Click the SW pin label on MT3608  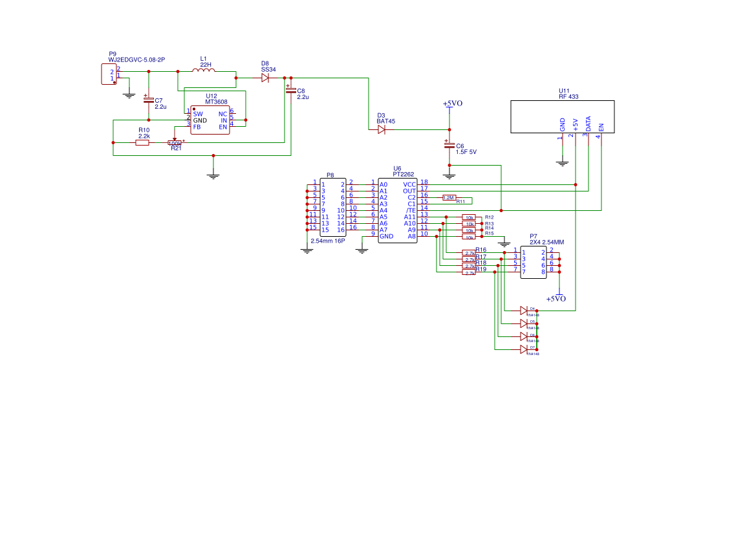198,115
